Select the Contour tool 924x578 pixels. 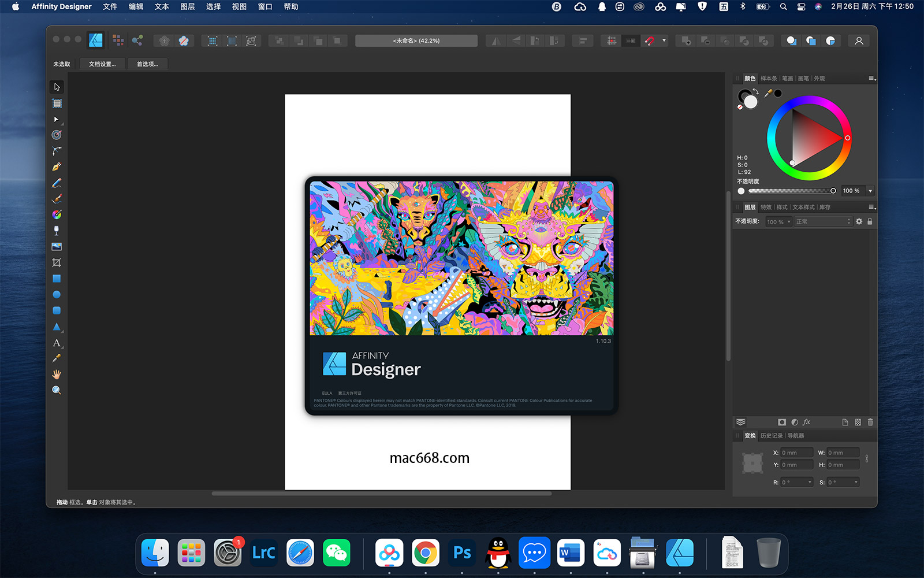click(x=57, y=135)
